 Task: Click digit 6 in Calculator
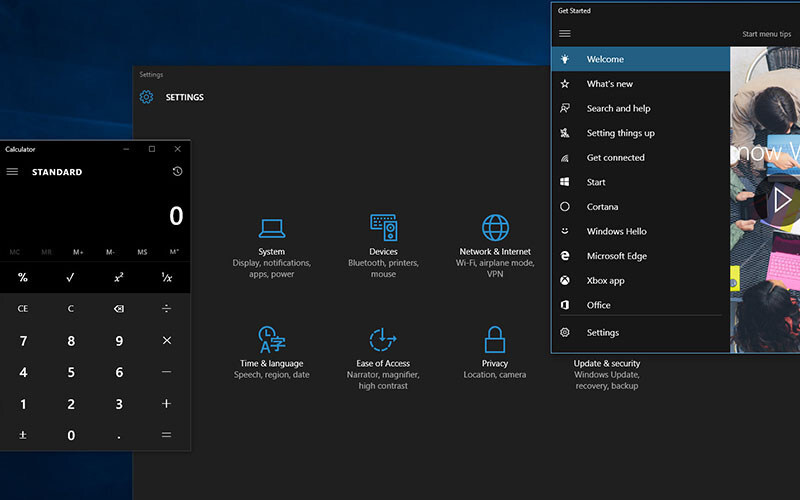(x=119, y=372)
